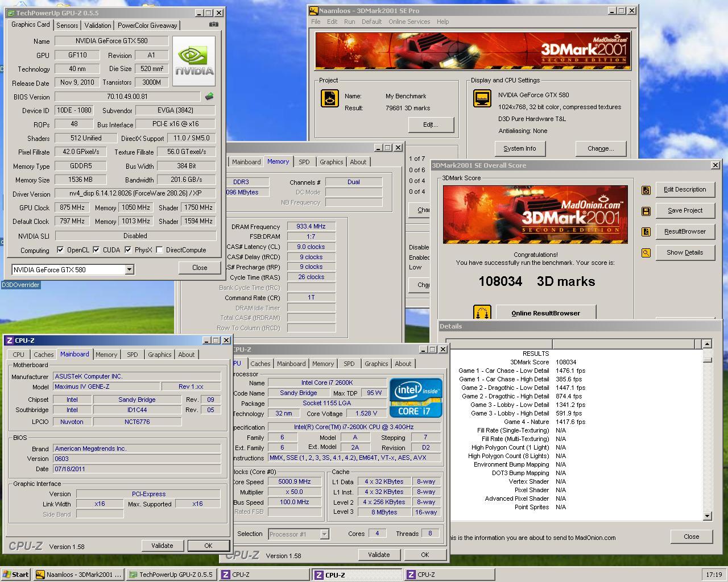Click the Driver Version field in GPU-Z

pos(135,193)
